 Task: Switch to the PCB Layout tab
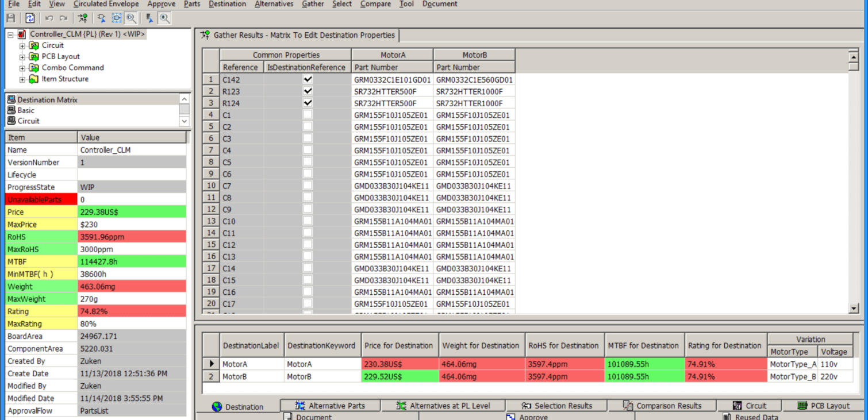(x=824, y=406)
